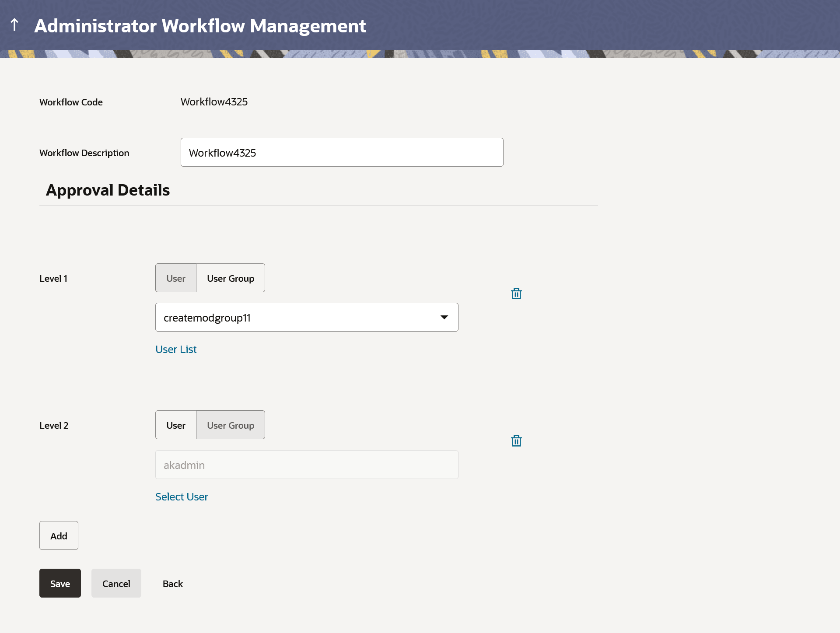Click the Workflow Description input field
The image size is (840, 633).
pyautogui.click(x=342, y=153)
